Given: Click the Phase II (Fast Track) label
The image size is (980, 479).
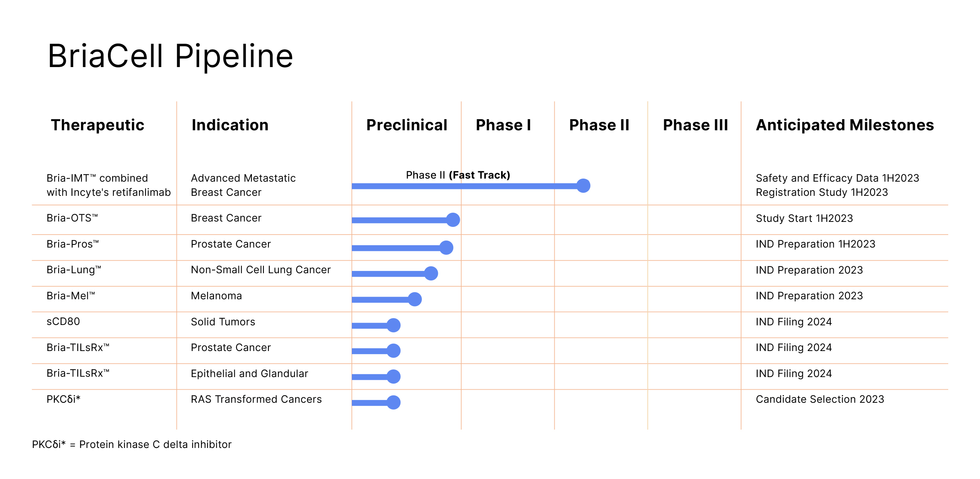Looking at the screenshot, I should (x=458, y=175).
